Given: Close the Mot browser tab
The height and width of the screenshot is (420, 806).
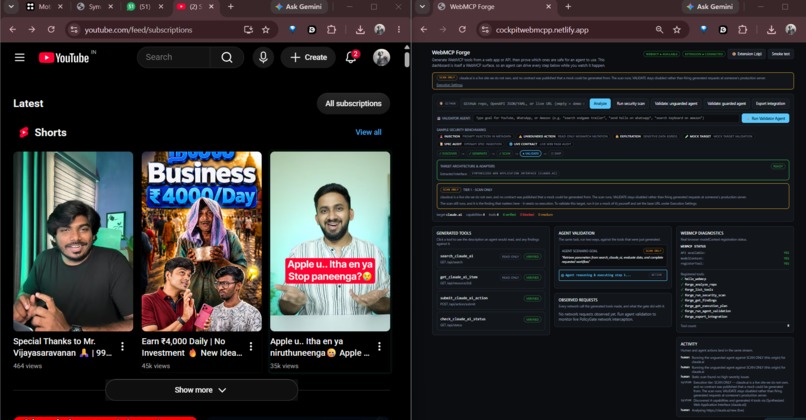Looking at the screenshot, I should tap(60, 7).
